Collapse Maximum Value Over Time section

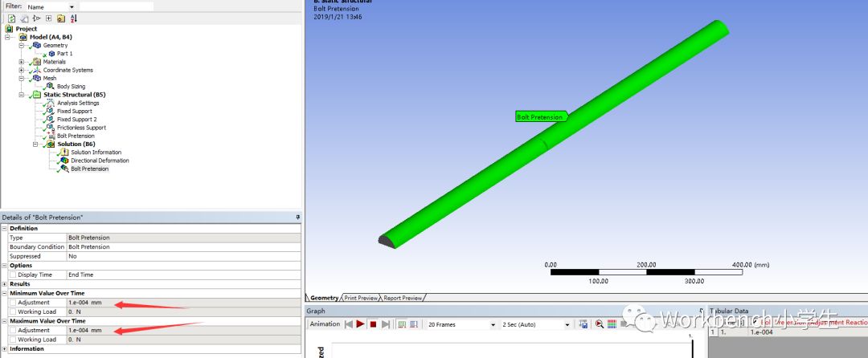(5, 321)
